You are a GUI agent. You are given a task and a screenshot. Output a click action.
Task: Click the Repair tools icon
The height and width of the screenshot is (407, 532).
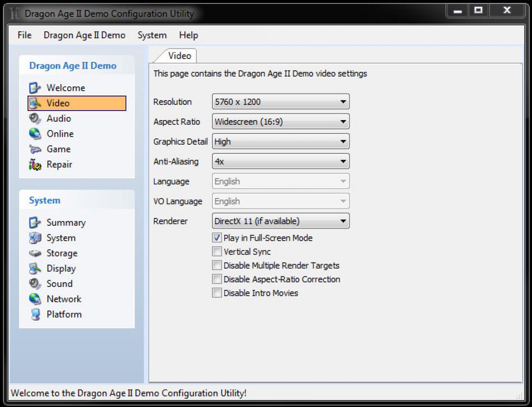pos(35,165)
